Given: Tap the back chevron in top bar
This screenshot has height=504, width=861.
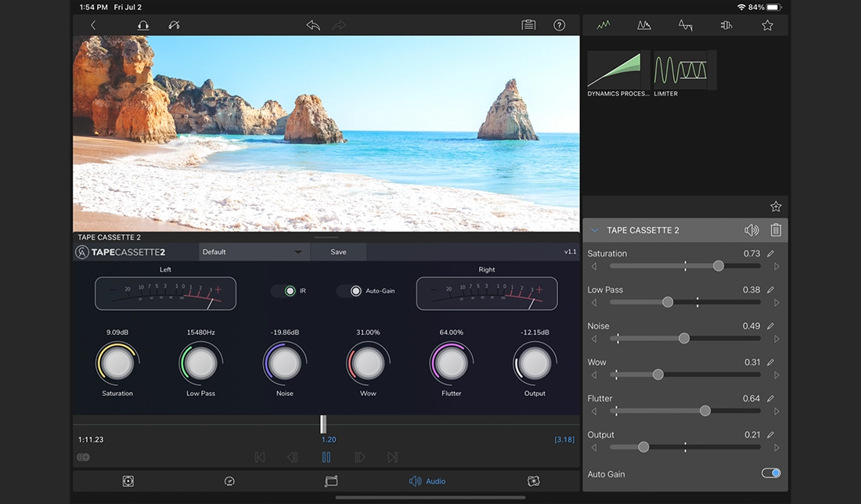Looking at the screenshot, I should point(93,25).
